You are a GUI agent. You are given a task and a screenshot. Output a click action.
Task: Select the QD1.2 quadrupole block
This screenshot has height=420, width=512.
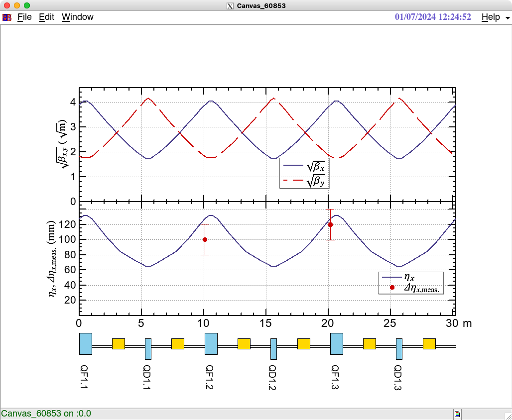pos(273,349)
